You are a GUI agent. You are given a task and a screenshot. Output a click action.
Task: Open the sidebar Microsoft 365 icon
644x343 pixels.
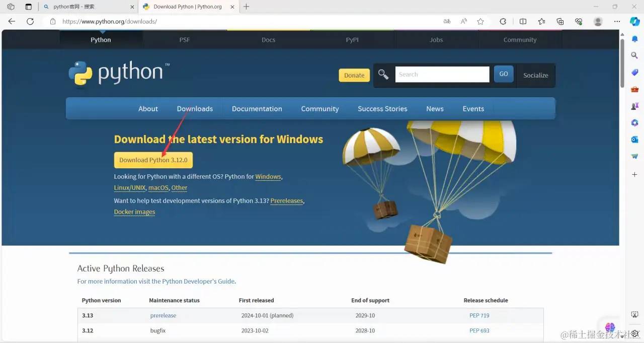[x=635, y=123]
